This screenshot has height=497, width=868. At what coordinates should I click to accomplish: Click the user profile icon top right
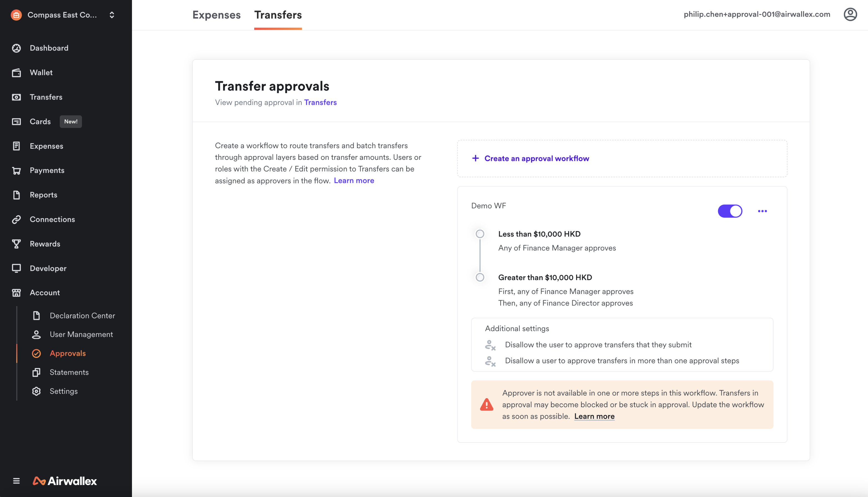pyautogui.click(x=851, y=15)
